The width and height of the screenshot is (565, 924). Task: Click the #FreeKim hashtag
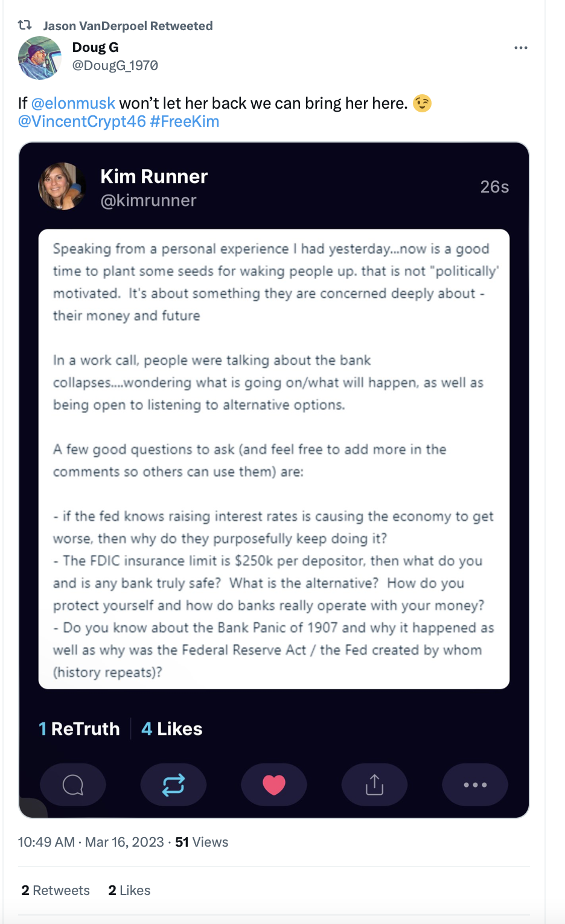coord(184,121)
